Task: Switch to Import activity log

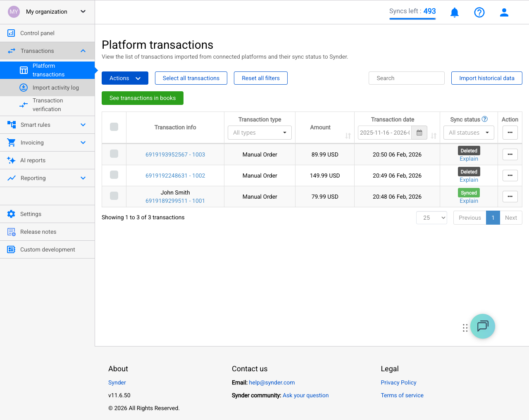Action: tap(56, 88)
